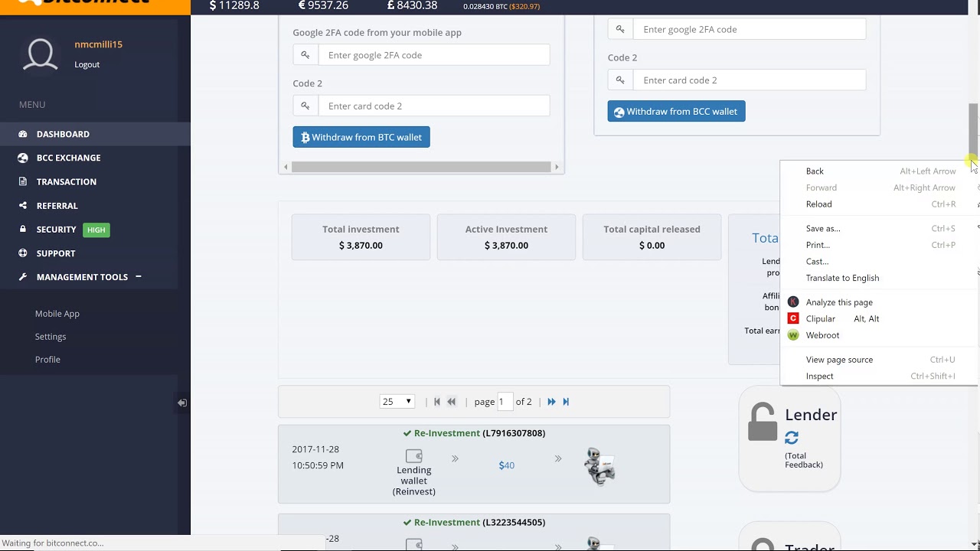The height and width of the screenshot is (551, 980).
Task: Click the Support lifebuoy icon
Action: click(x=23, y=253)
